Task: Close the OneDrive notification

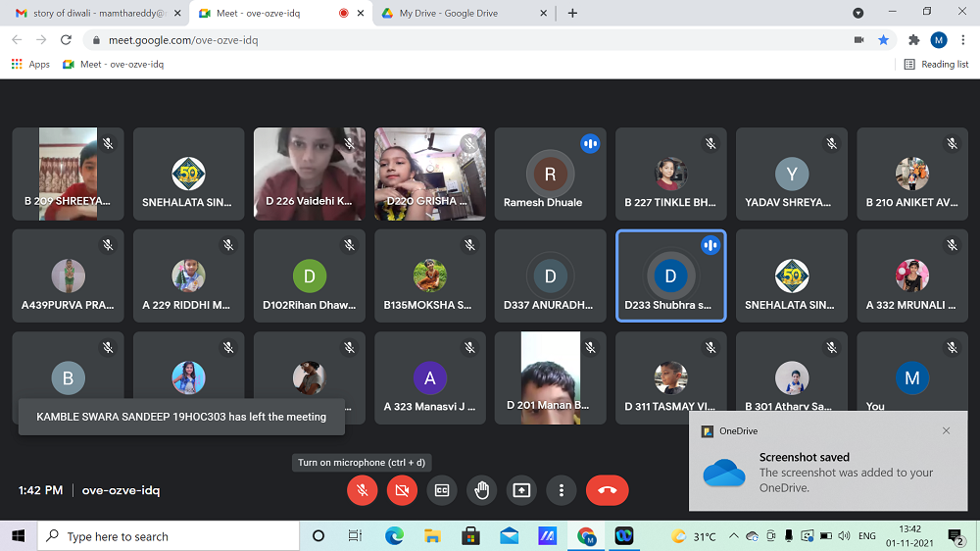Action: point(946,430)
